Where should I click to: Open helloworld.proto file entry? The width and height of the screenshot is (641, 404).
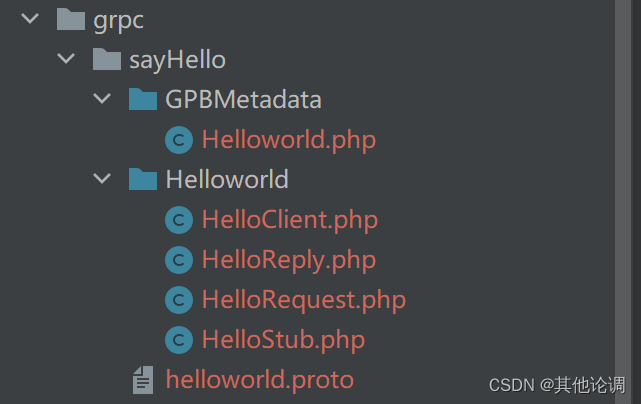(x=260, y=380)
